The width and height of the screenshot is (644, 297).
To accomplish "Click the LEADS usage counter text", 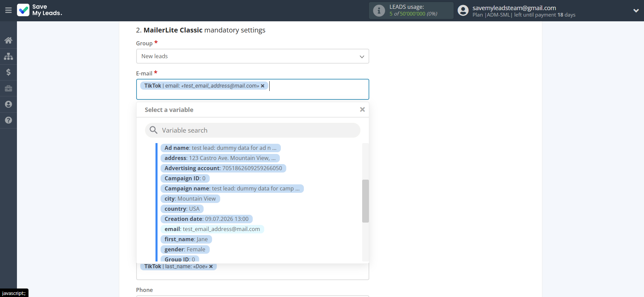I will coord(413,14).
